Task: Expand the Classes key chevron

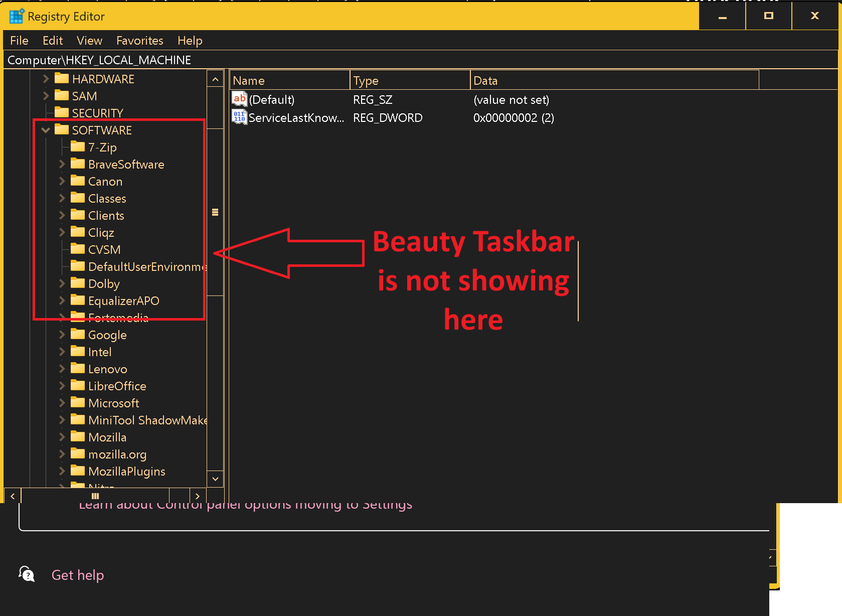Action: 62,198
